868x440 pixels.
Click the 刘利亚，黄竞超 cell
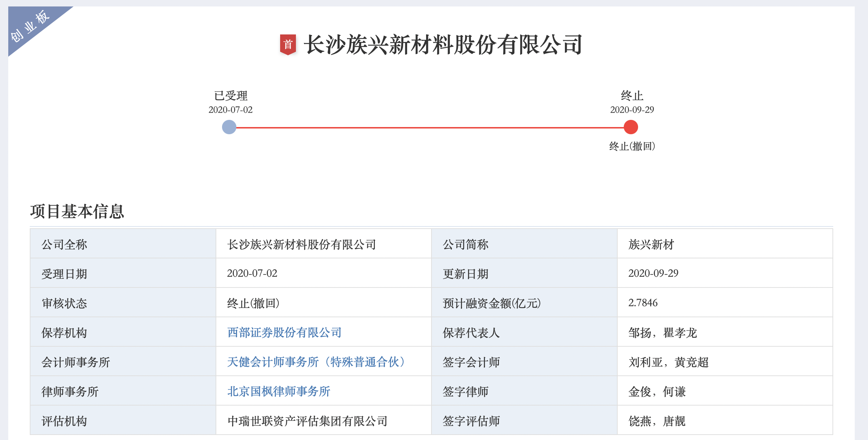725,361
